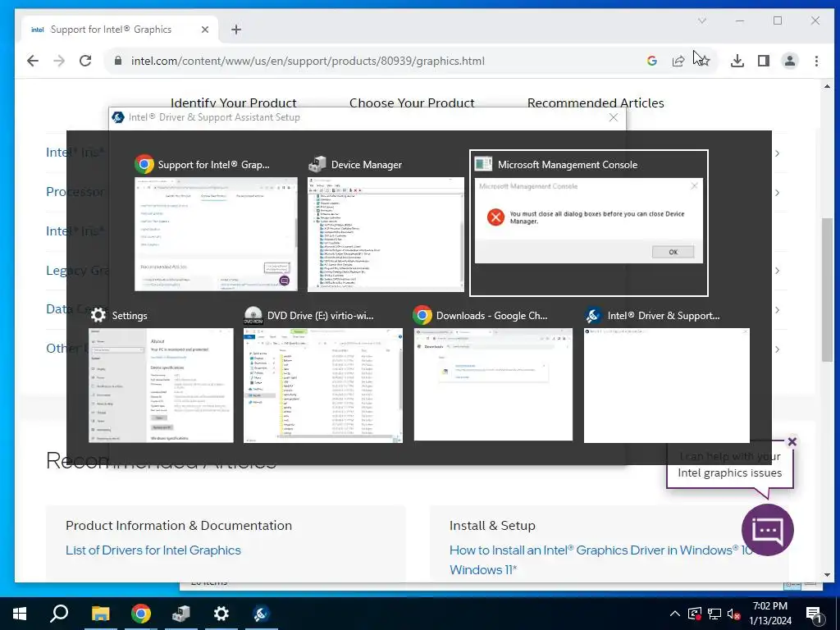Open the Choose Your Product tab
The width and height of the screenshot is (840, 630).
(412, 103)
